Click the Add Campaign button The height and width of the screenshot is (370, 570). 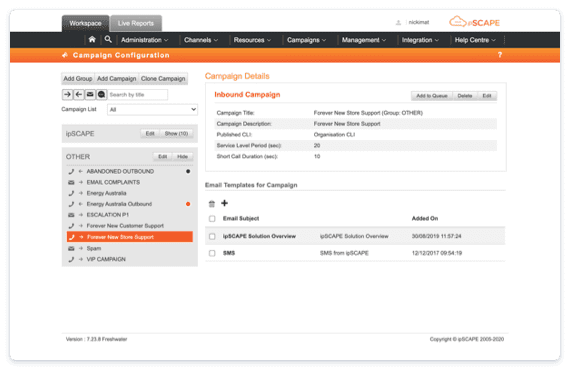(x=116, y=79)
